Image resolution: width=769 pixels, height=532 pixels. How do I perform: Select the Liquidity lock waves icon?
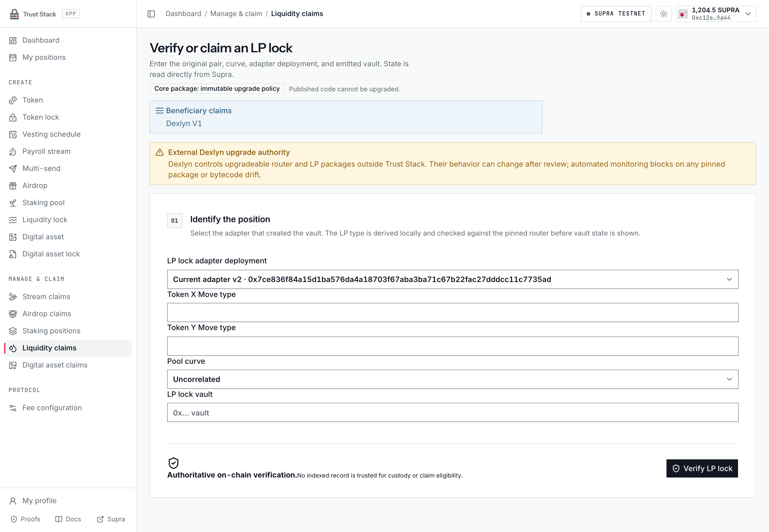tap(13, 220)
